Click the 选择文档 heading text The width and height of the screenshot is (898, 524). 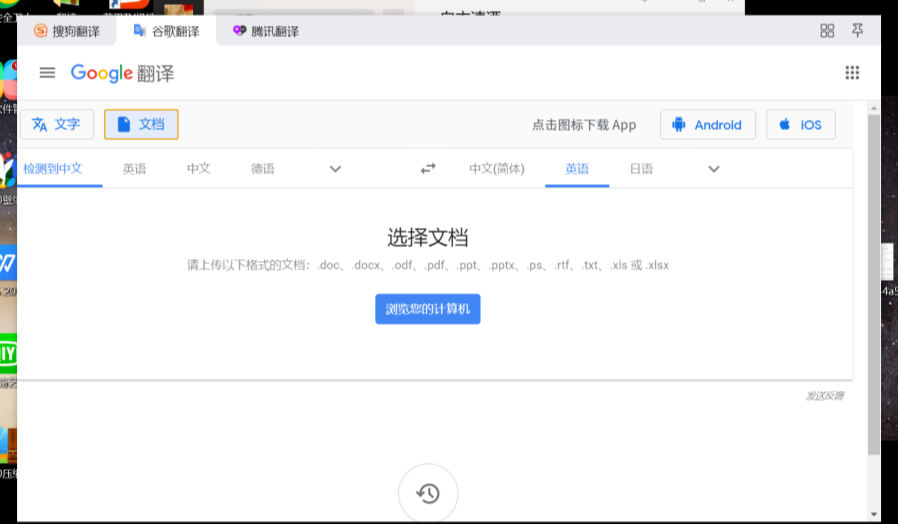point(428,237)
